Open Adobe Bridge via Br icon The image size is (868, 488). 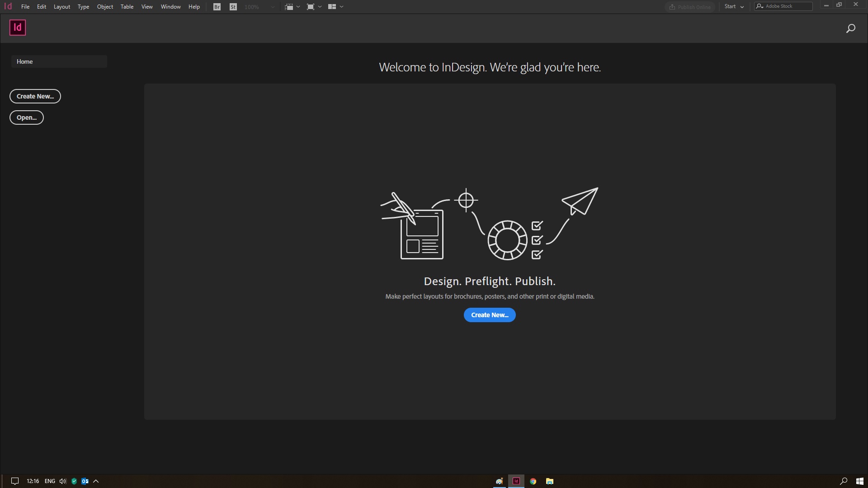coord(217,7)
